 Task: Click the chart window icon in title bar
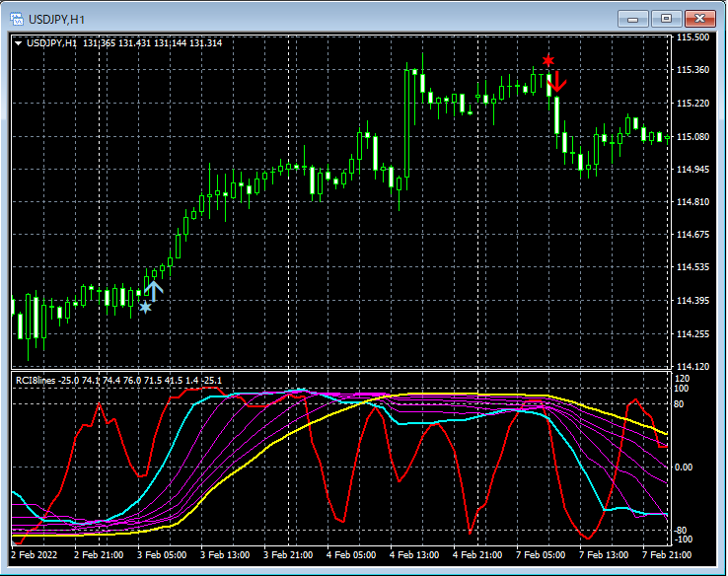17,18
